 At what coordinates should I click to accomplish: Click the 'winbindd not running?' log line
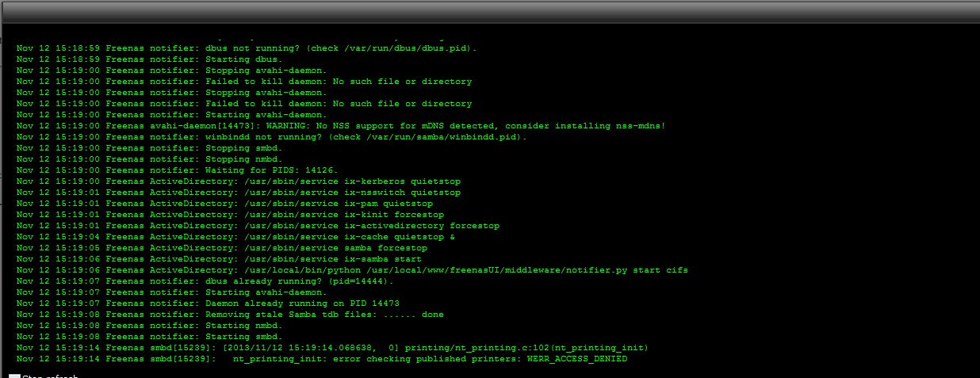coord(271,137)
